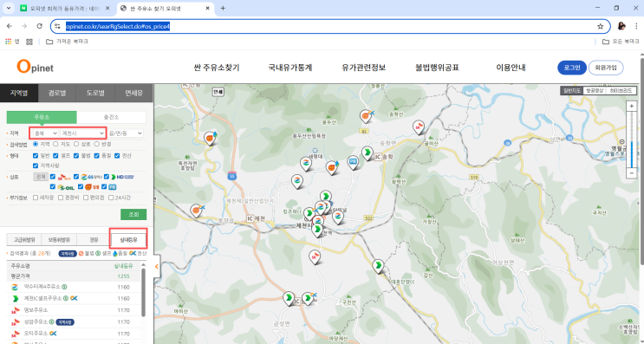
Task: Click the map zoom level slider track
Action: [x=632, y=140]
